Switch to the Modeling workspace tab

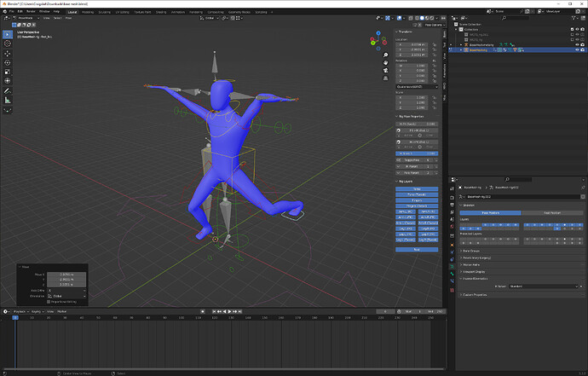(x=88, y=12)
